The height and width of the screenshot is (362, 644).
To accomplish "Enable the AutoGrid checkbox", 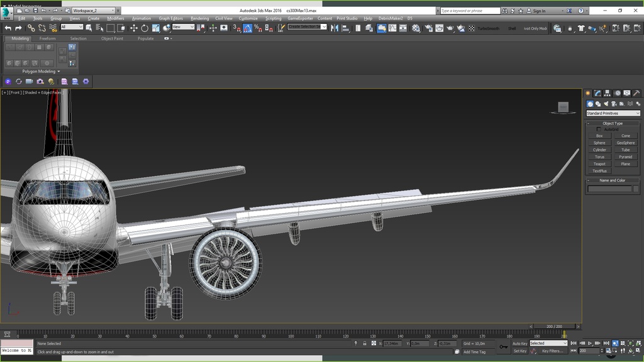I will 599,129.
